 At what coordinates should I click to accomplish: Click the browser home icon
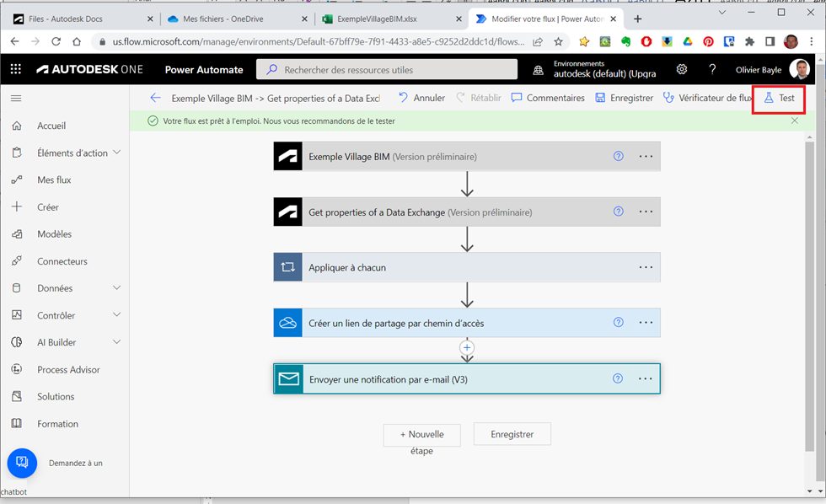77,41
